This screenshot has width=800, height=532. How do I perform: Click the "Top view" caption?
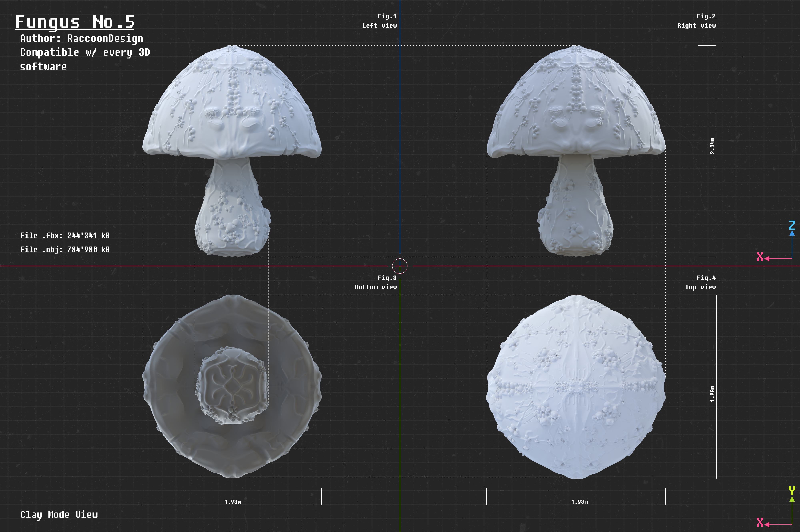click(x=701, y=287)
